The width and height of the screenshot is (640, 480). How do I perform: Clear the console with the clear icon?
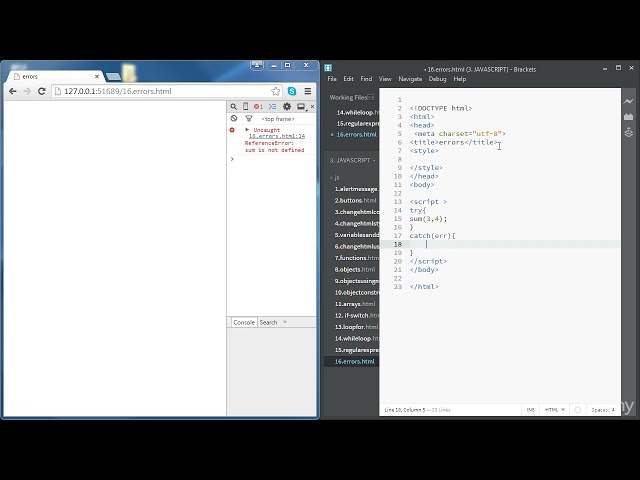click(233, 118)
